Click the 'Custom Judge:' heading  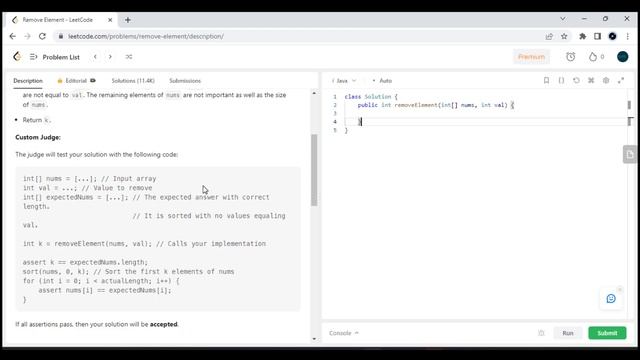point(38,137)
